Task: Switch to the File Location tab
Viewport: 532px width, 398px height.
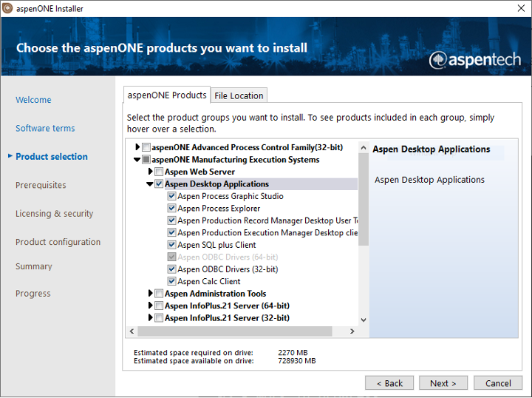Action: [x=239, y=95]
